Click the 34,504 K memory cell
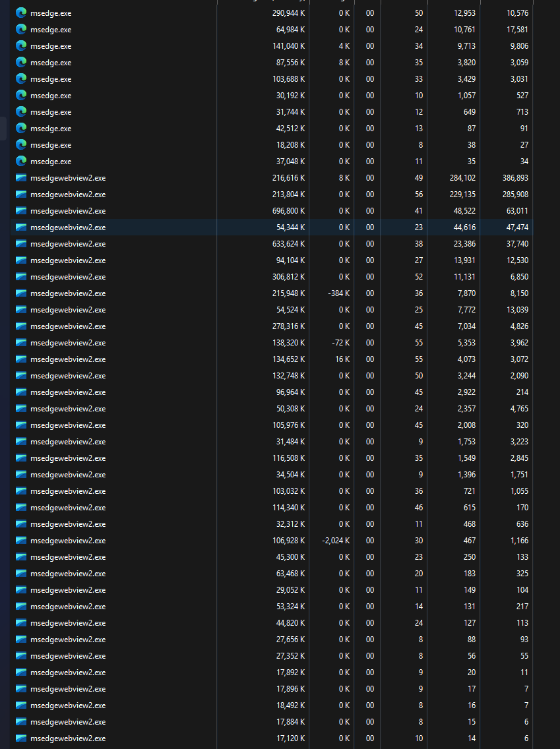The width and height of the screenshot is (560, 749). tap(290, 474)
